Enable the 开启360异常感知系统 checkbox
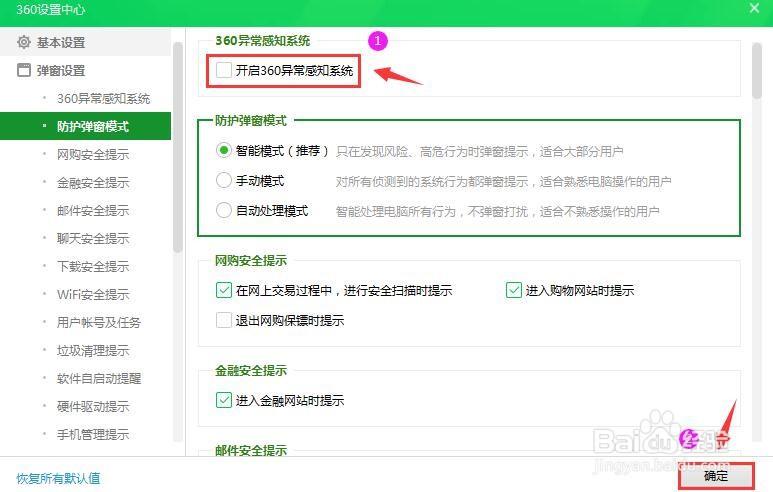 (224, 70)
